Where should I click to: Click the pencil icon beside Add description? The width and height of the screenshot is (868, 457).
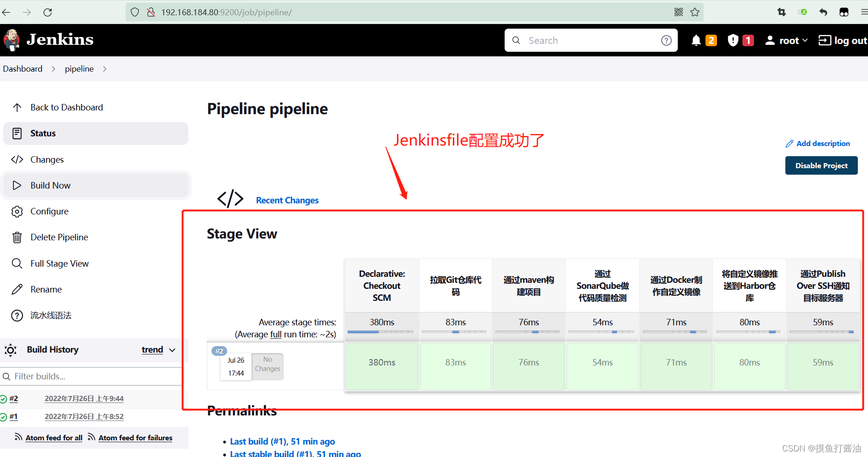coord(790,144)
